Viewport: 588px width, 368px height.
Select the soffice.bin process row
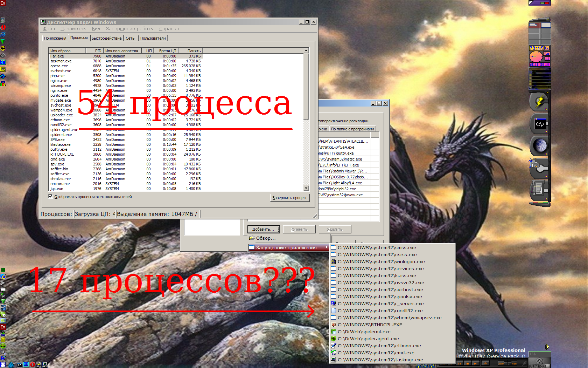point(126,169)
